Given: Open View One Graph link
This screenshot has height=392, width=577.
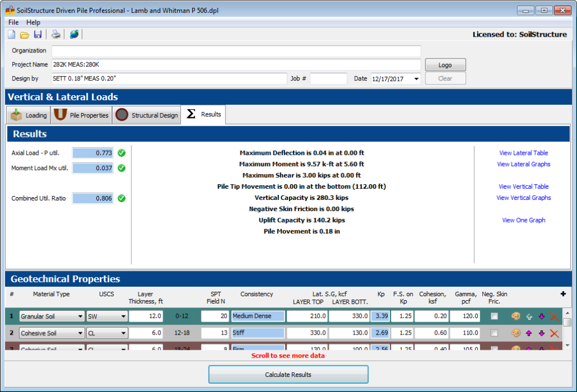Looking at the screenshot, I should [x=523, y=220].
